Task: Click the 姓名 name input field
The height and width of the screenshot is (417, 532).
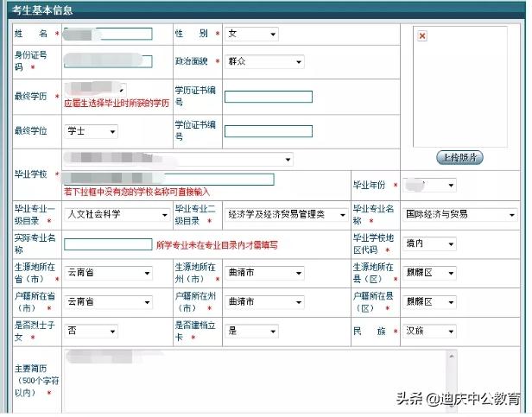Action: point(108,34)
